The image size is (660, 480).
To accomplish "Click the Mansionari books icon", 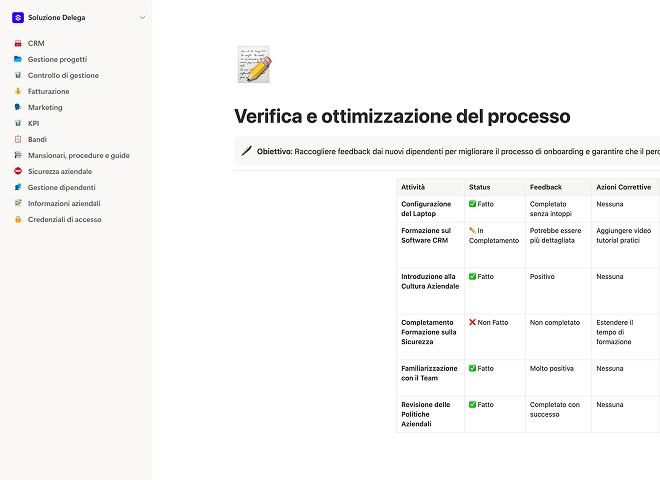I will [18, 155].
